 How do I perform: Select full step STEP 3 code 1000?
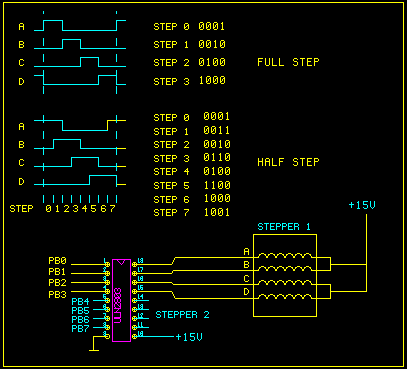click(x=212, y=80)
